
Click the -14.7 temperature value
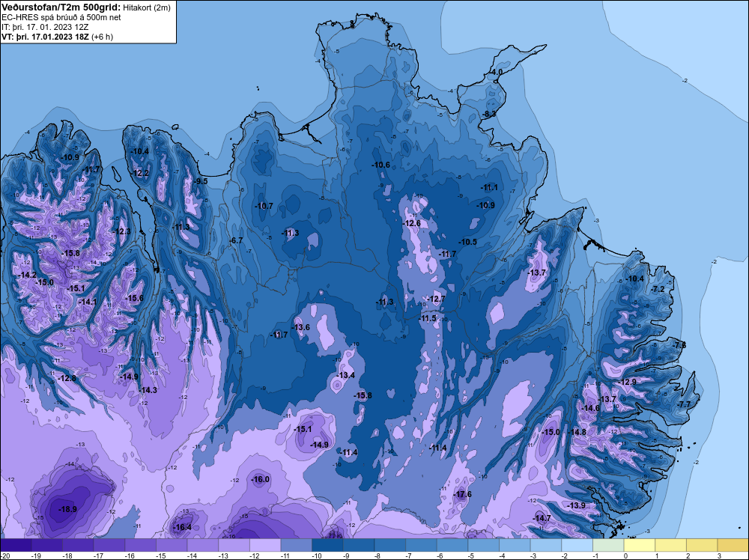pyautogui.click(x=542, y=518)
